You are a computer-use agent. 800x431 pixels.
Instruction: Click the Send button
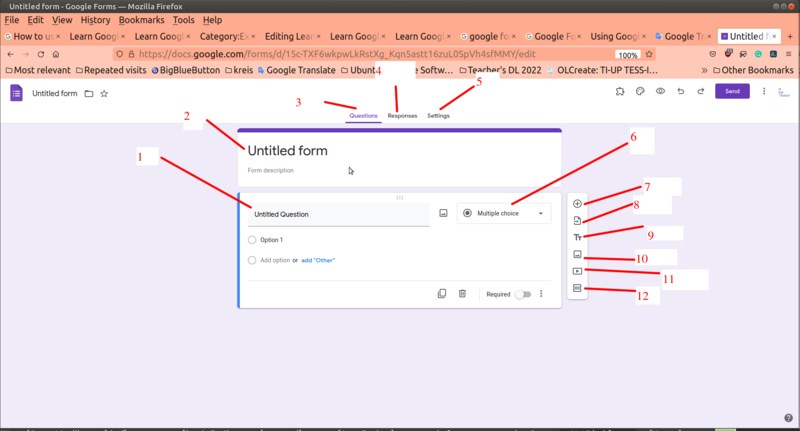pos(732,91)
